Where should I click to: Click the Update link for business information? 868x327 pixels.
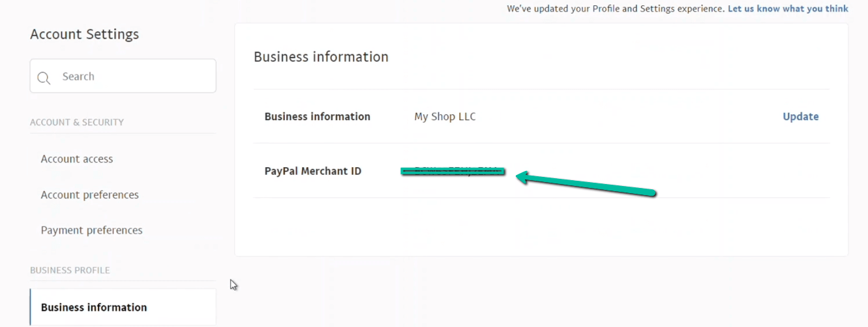pyautogui.click(x=800, y=116)
